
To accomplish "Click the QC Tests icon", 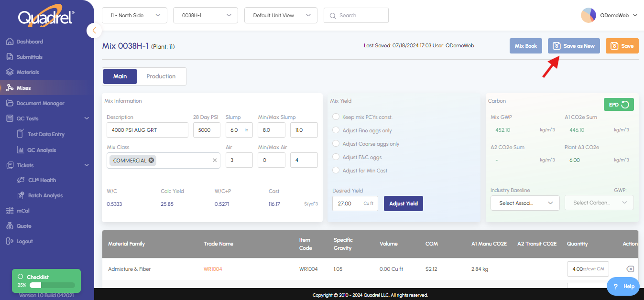I will [x=10, y=118].
